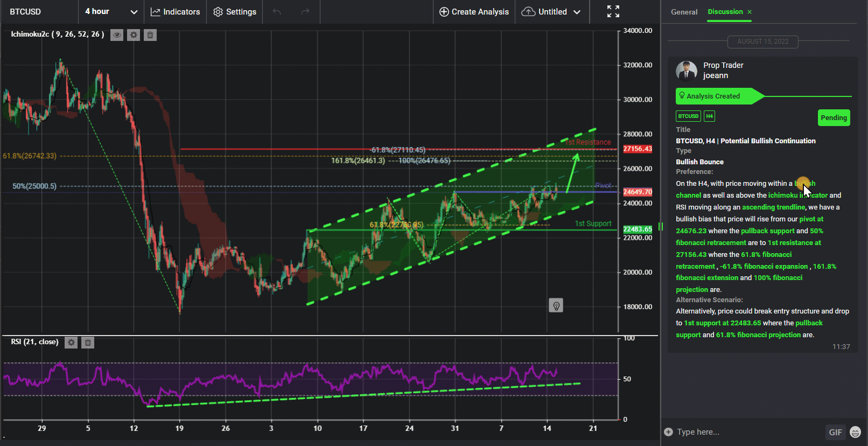The width and height of the screenshot is (868, 446).
Task: Click the lightbulb idea icon on chart
Action: (x=556, y=306)
